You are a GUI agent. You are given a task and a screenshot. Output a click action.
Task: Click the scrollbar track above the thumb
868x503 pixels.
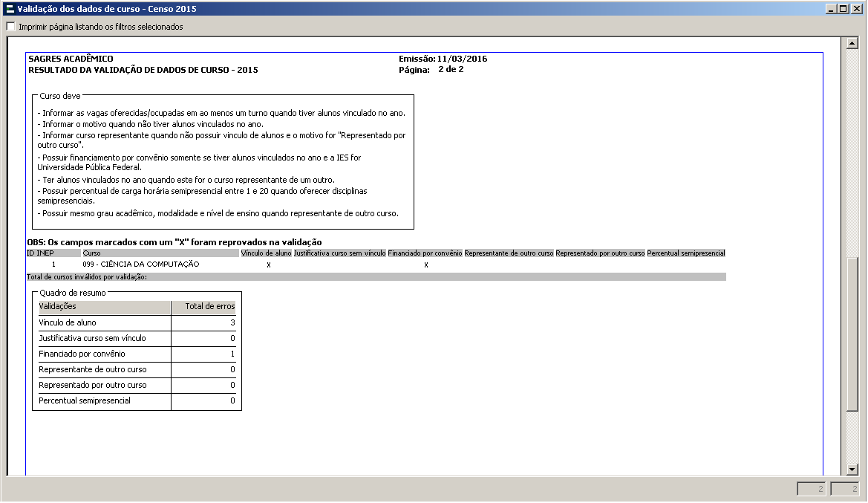852,149
